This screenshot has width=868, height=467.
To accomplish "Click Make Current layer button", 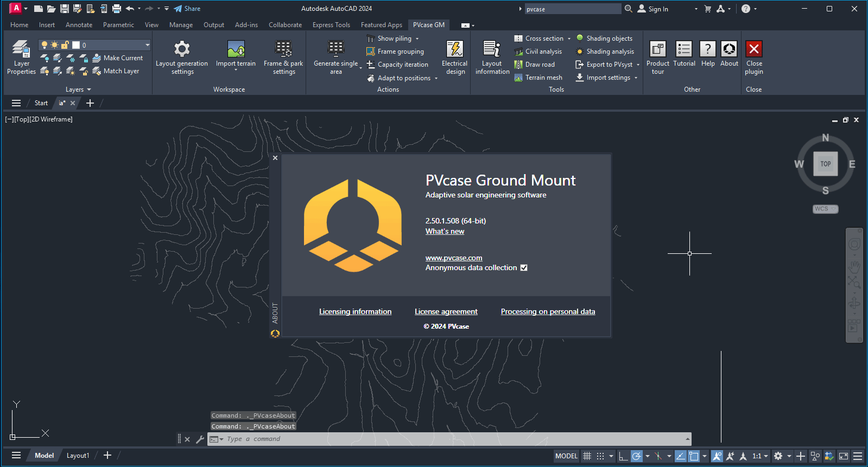I will click(118, 58).
